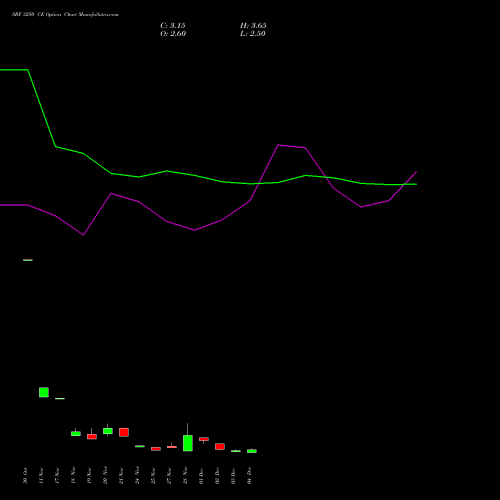Screen dimensions: 500x500
Task: Select the 28 Nov date label
Action: (x=185, y=476)
